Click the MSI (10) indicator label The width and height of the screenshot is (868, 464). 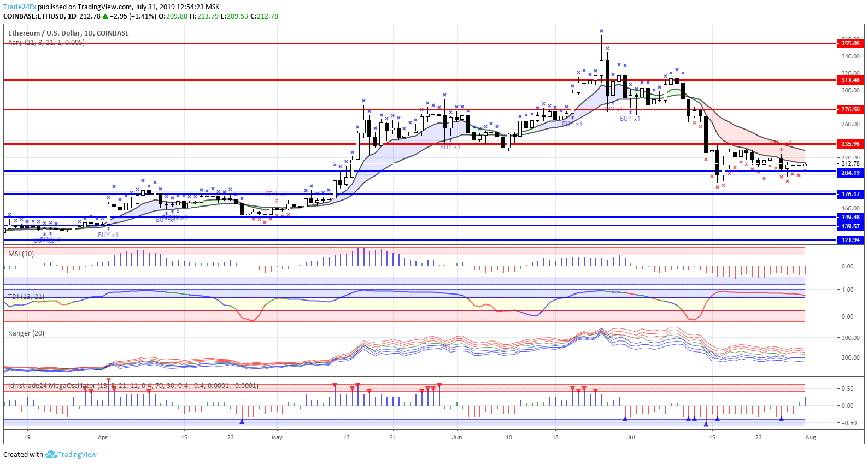click(21, 254)
